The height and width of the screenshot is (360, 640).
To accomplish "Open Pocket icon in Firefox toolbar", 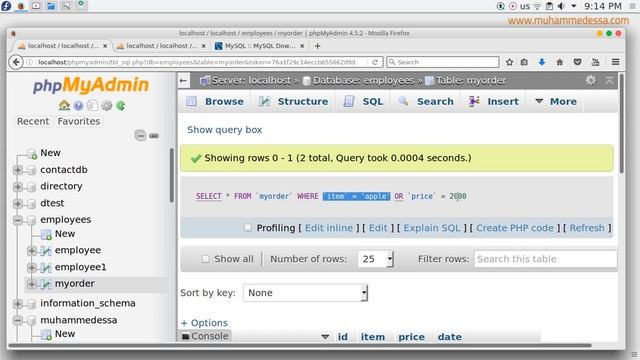I will click(577, 62).
